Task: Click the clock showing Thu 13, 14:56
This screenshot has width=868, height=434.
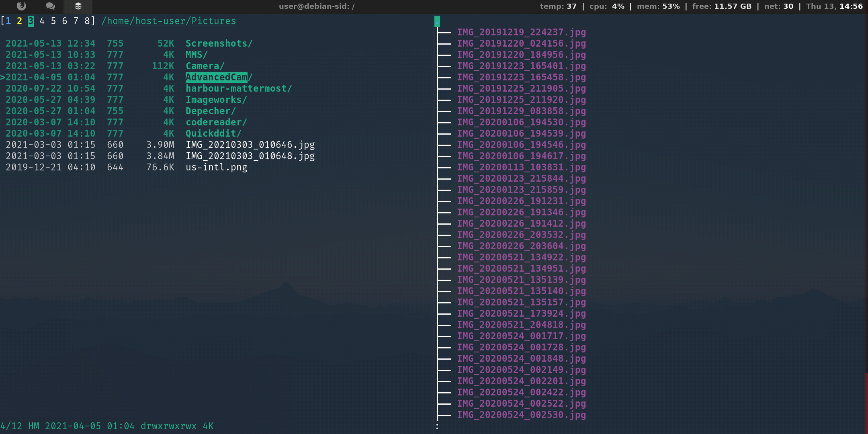Action: [x=834, y=6]
